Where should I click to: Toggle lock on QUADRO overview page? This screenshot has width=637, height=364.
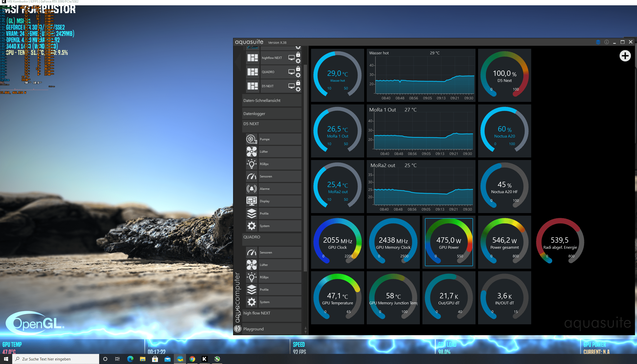[298, 69]
